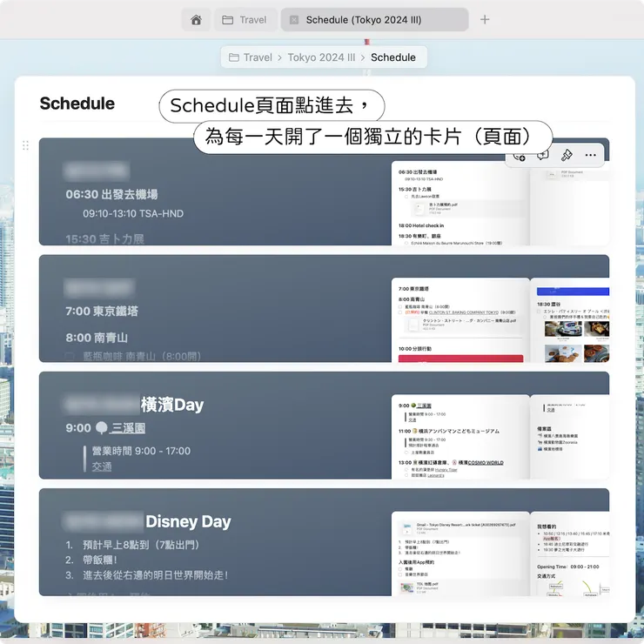Click Schedule in the breadcrumb
Screen dimensions: 644x644
393,57
